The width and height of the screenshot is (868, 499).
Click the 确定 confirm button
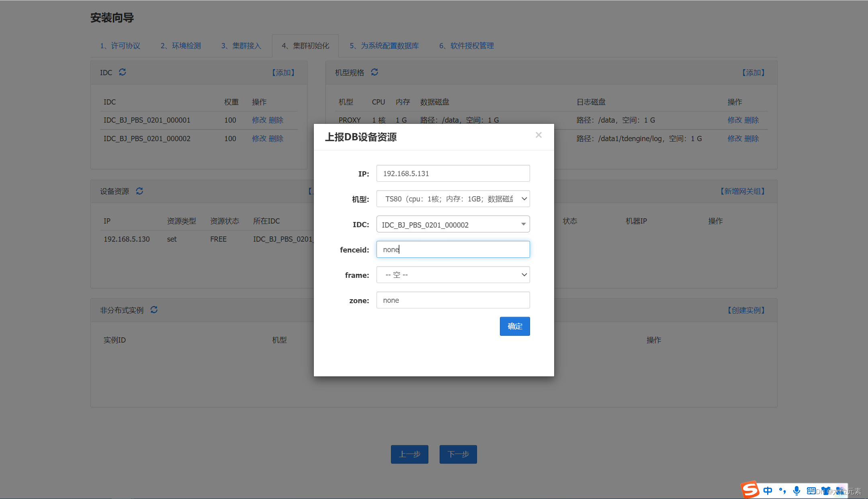point(514,326)
